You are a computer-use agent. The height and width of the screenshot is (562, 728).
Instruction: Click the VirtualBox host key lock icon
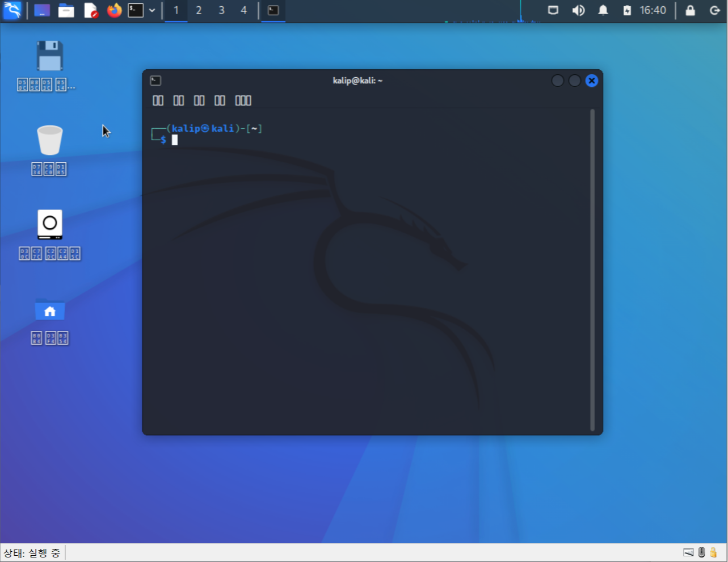[x=713, y=552]
